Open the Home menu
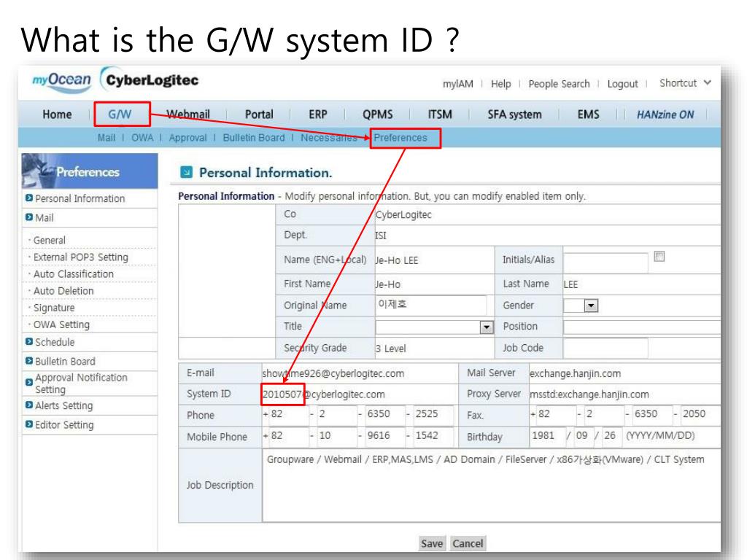The width and height of the screenshot is (747, 560). pos(57,114)
